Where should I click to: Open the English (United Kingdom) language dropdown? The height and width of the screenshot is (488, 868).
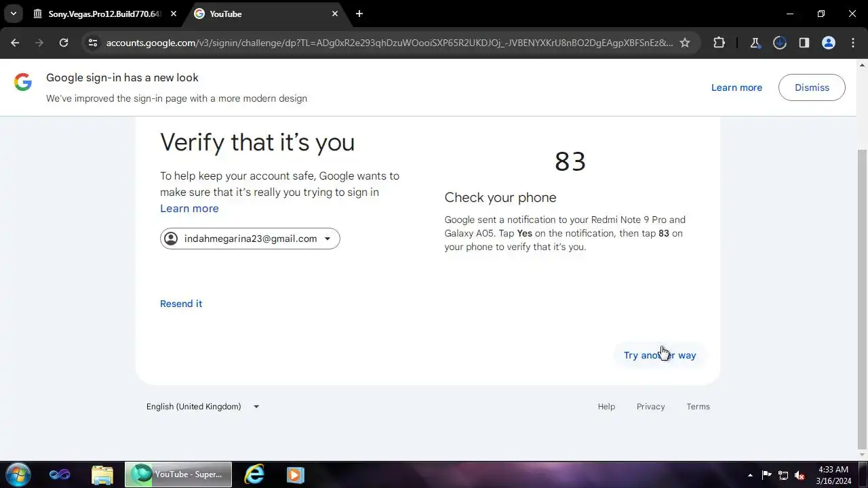click(x=203, y=407)
